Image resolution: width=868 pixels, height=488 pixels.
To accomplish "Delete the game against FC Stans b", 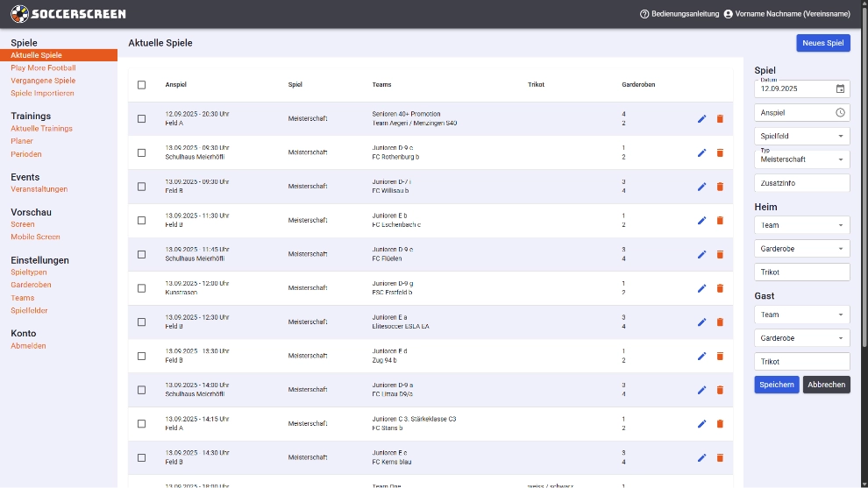I will click(720, 424).
